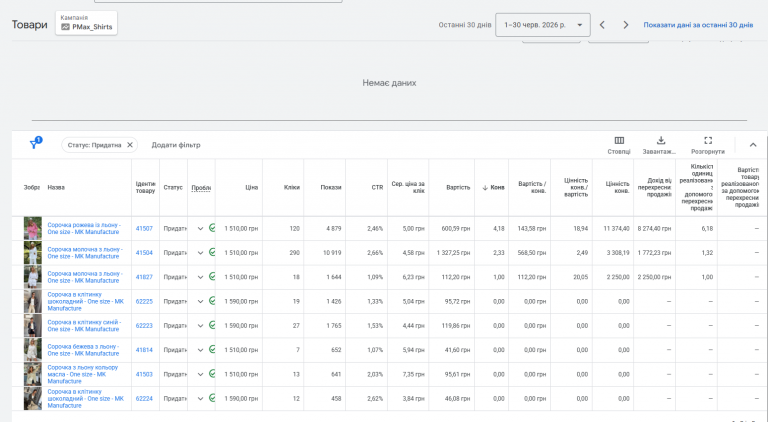This screenshot has height=422, width=768.
Task: Open the Сорочка рожева із льону product link
Action: (x=84, y=229)
